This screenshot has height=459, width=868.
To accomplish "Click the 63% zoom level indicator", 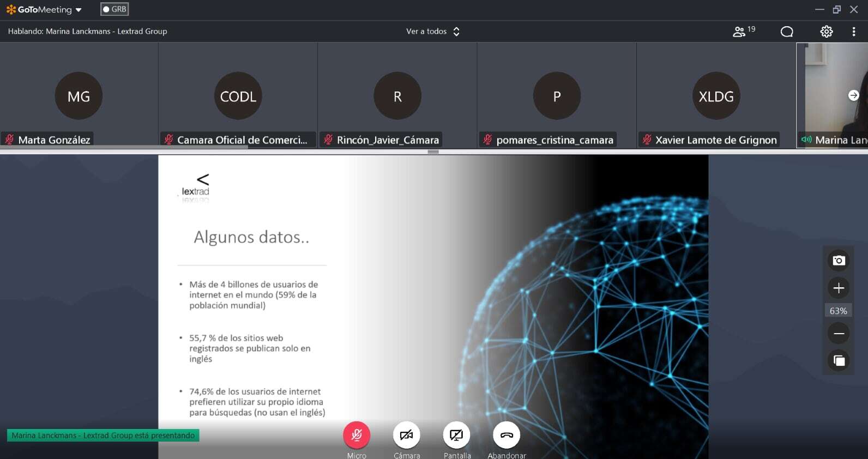I will pos(839,311).
